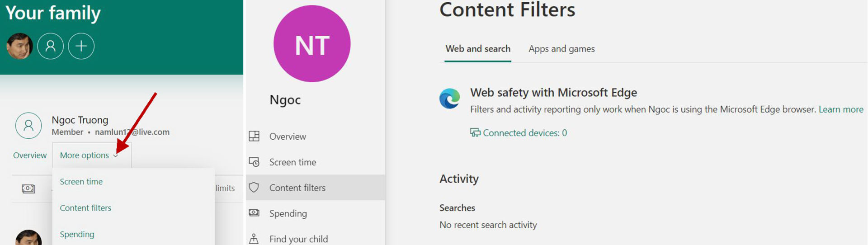The height and width of the screenshot is (245, 868).
Task: Click the family organizer profile photo
Action: [19, 46]
